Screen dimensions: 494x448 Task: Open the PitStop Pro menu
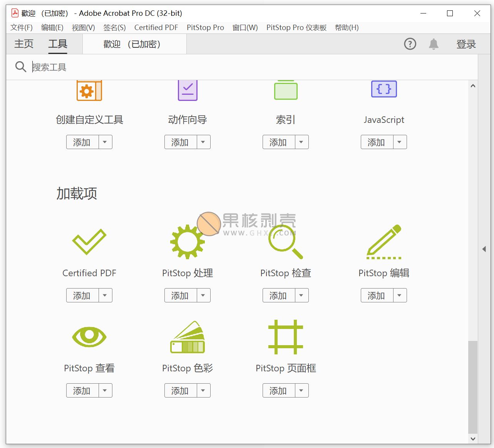pos(205,27)
